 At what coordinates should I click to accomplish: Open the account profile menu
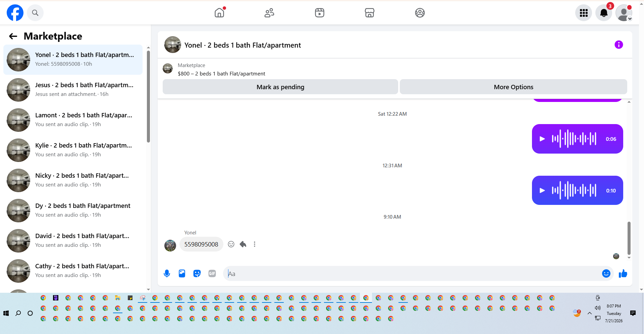coord(624,13)
